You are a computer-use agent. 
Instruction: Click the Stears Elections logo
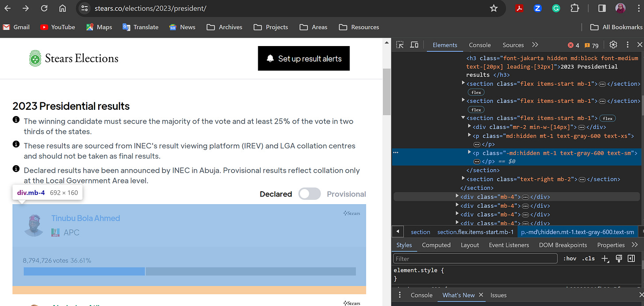(74, 58)
